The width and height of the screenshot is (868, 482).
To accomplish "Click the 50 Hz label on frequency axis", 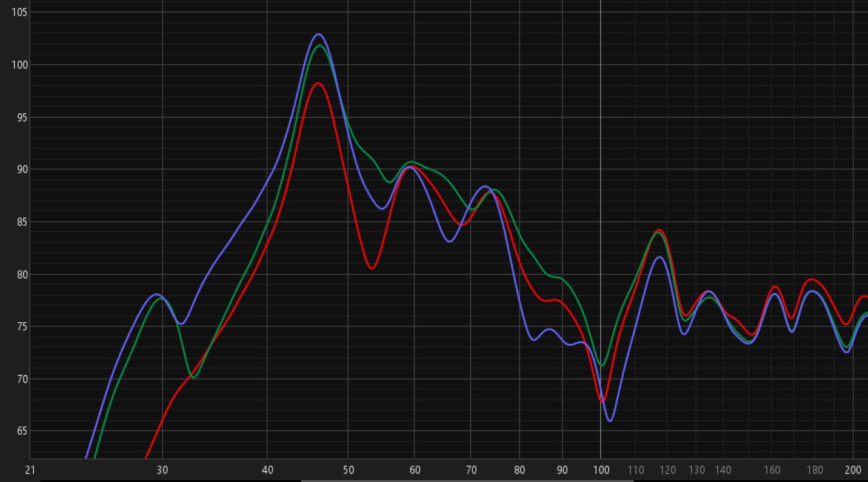I will [348, 470].
